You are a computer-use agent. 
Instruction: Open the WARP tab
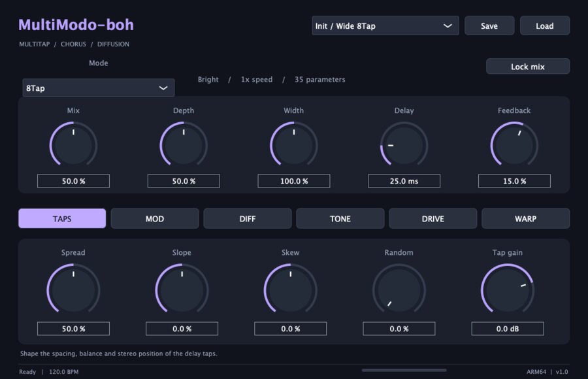(525, 218)
